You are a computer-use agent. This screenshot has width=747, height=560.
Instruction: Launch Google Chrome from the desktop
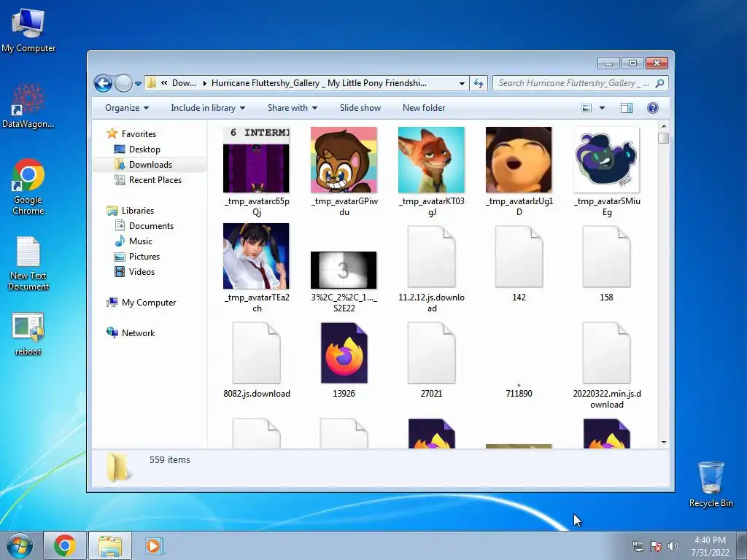pyautogui.click(x=28, y=187)
